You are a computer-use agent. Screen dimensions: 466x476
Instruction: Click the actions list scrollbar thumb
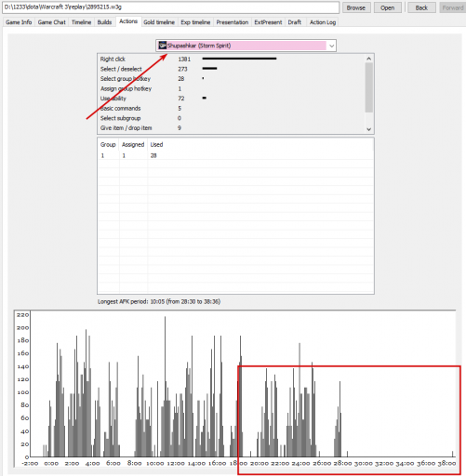[x=368, y=87]
